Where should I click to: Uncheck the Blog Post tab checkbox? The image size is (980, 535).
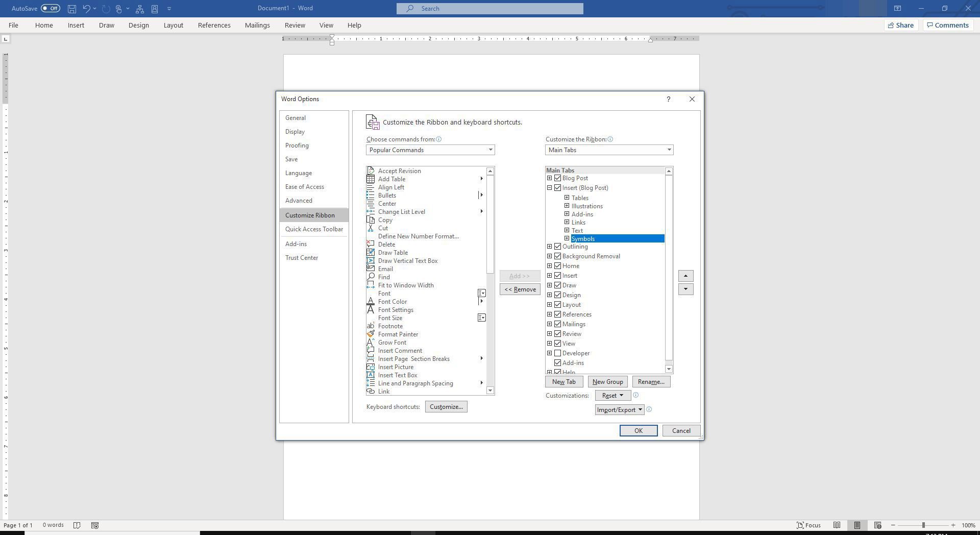[x=557, y=178]
